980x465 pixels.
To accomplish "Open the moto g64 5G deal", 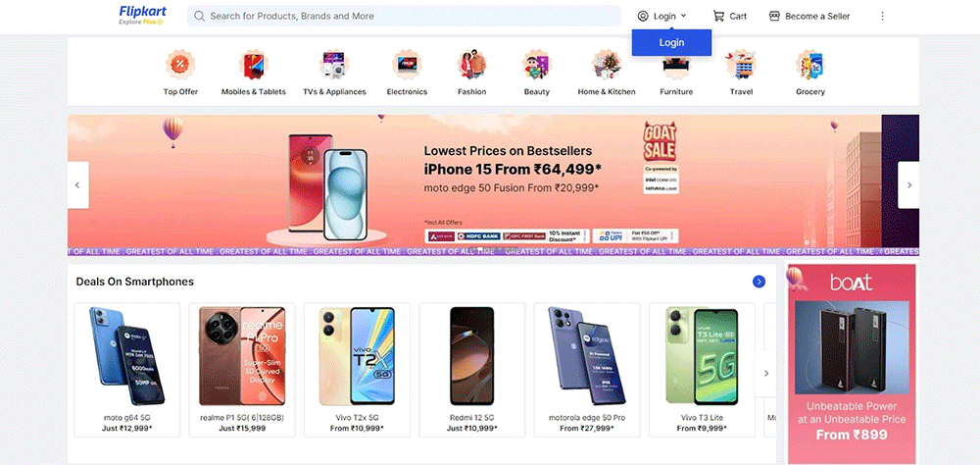I will [x=127, y=370].
